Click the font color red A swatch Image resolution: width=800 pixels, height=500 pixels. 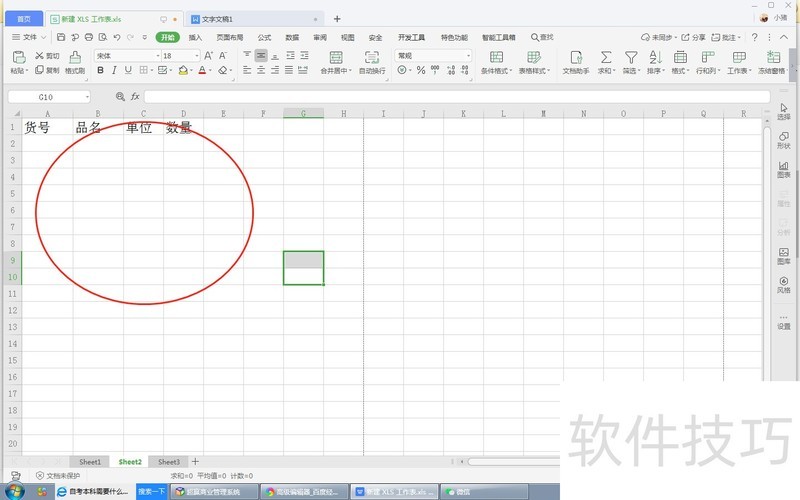pos(201,70)
